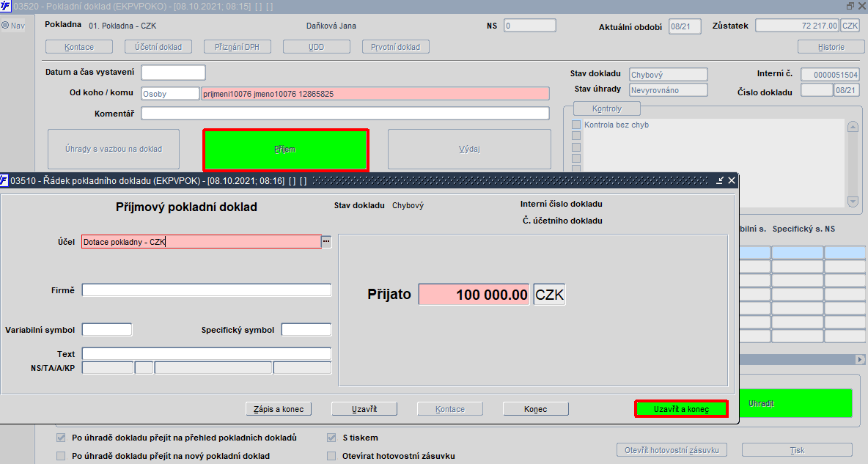Click the Tisk button

tap(797, 449)
